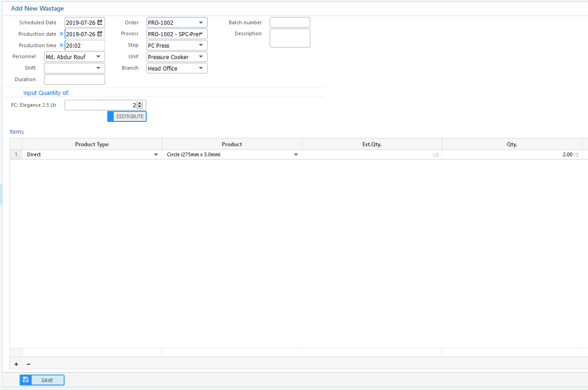Open the Production date calendar picker

click(x=100, y=34)
